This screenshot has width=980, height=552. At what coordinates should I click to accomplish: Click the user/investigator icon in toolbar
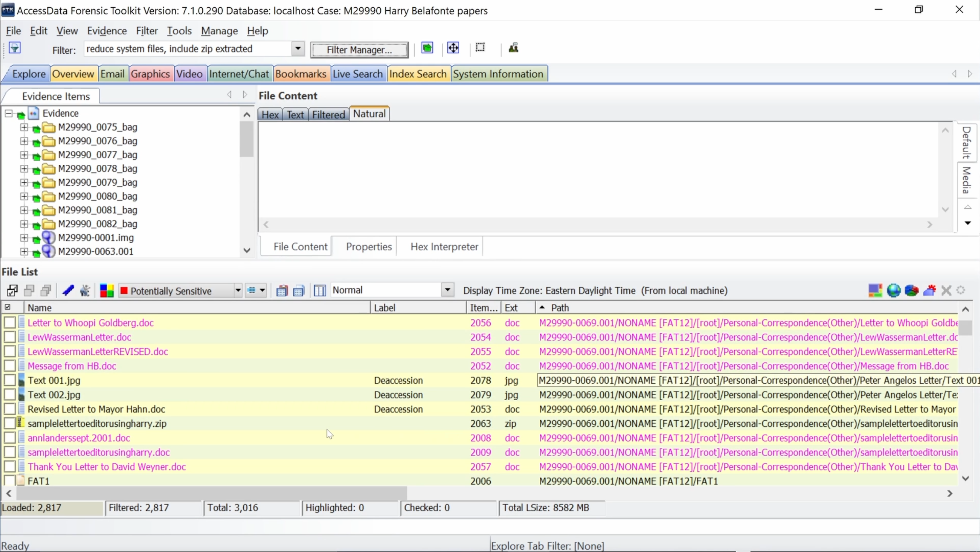point(513,48)
